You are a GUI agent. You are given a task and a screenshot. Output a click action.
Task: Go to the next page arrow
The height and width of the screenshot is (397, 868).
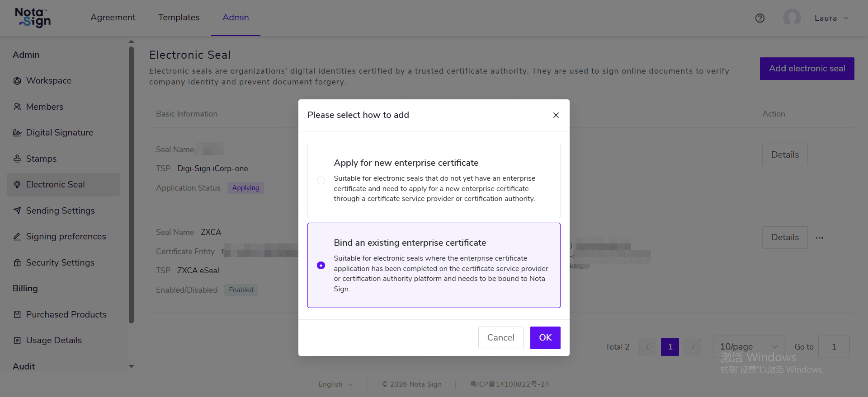[x=693, y=347]
